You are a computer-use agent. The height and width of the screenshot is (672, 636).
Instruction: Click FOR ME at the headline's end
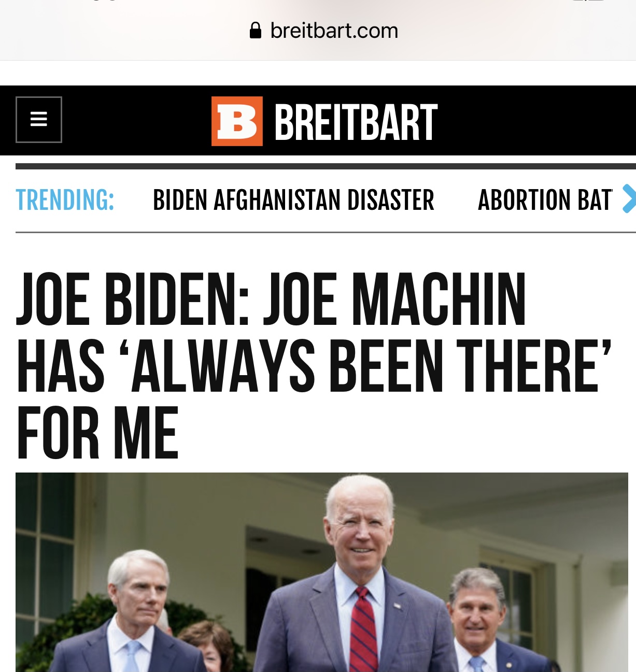point(97,433)
